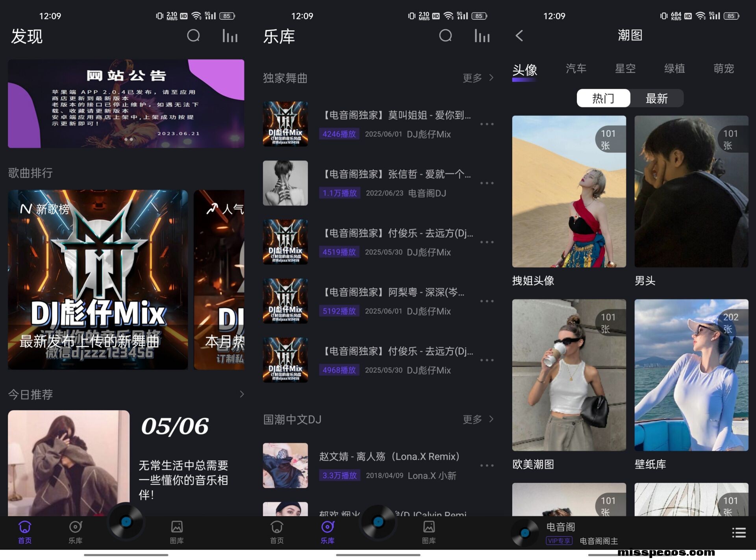Viewport: 756px width, 560px height.
Task: Switch to the 萌宠 category tab
Action: tap(724, 68)
